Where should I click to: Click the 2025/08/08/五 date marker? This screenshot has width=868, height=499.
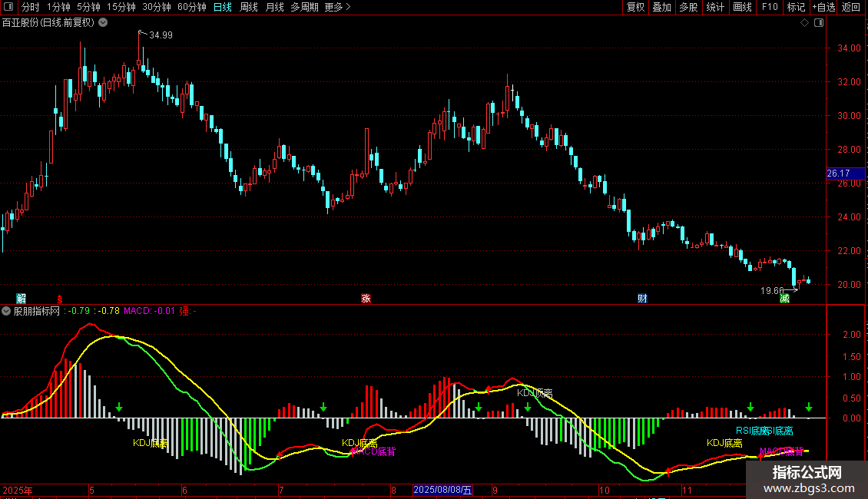(x=443, y=490)
